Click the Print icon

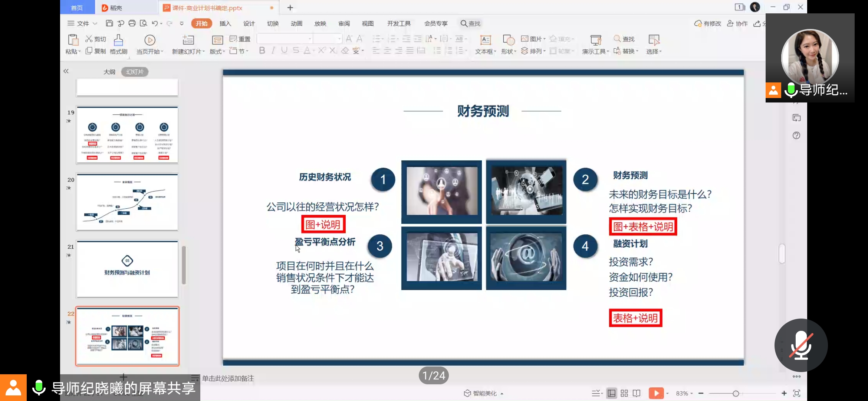coord(132,23)
